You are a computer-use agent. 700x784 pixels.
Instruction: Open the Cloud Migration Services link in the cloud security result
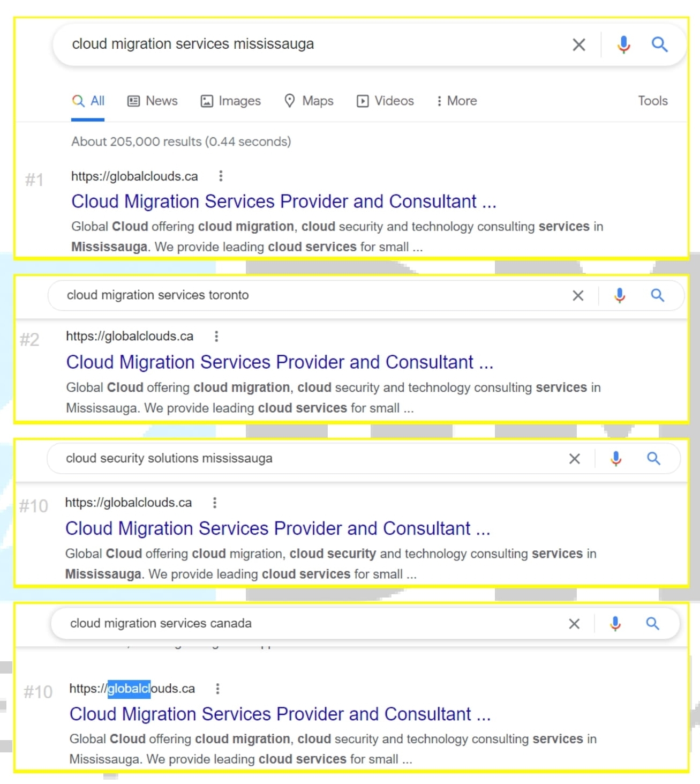pos(277,528)
